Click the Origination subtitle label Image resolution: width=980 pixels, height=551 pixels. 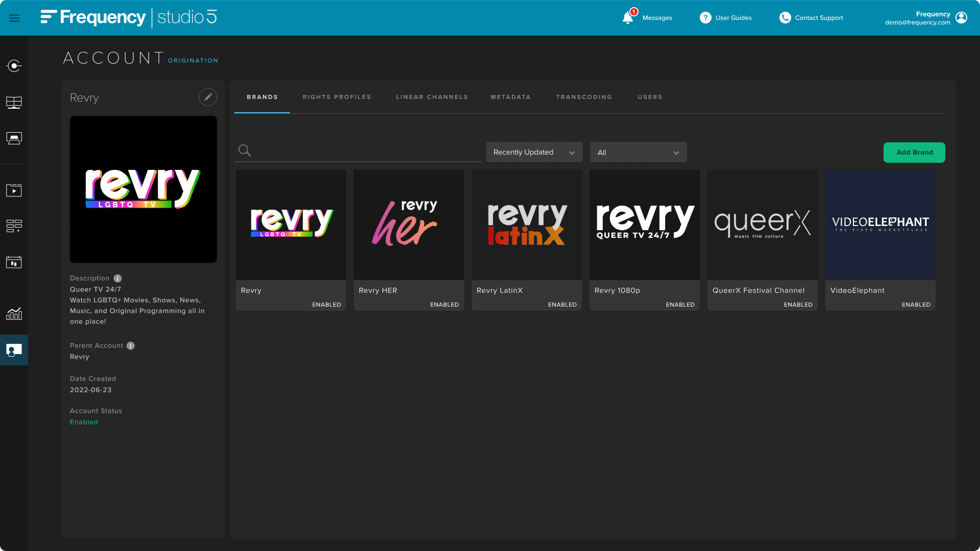coord(193,60)
